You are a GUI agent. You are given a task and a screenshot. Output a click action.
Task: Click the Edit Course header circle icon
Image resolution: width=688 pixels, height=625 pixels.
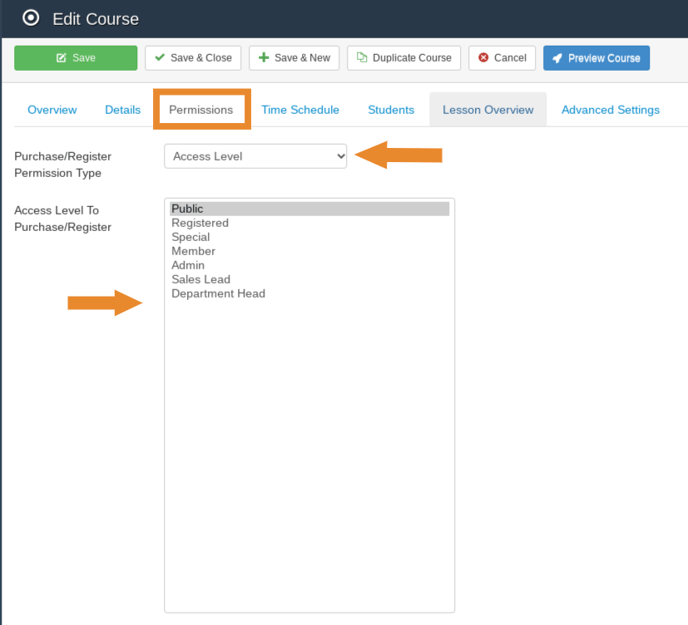pos(31,18)
